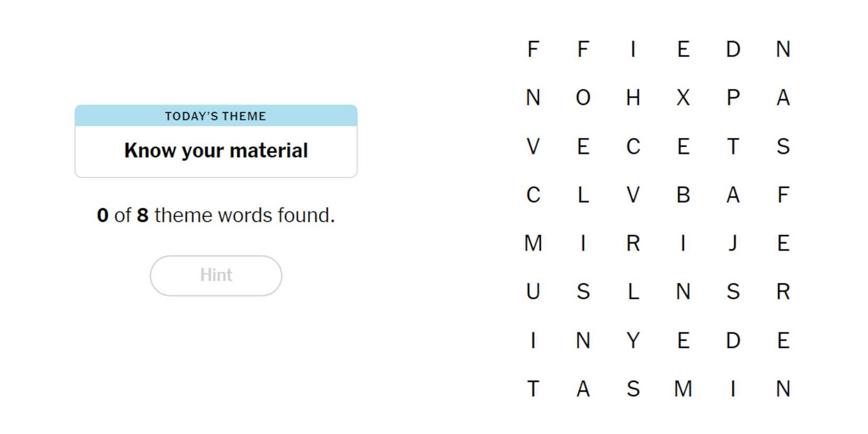Screen dimensions: 868x434
Task: Select the C between two E letters
Action: point(633,146)
